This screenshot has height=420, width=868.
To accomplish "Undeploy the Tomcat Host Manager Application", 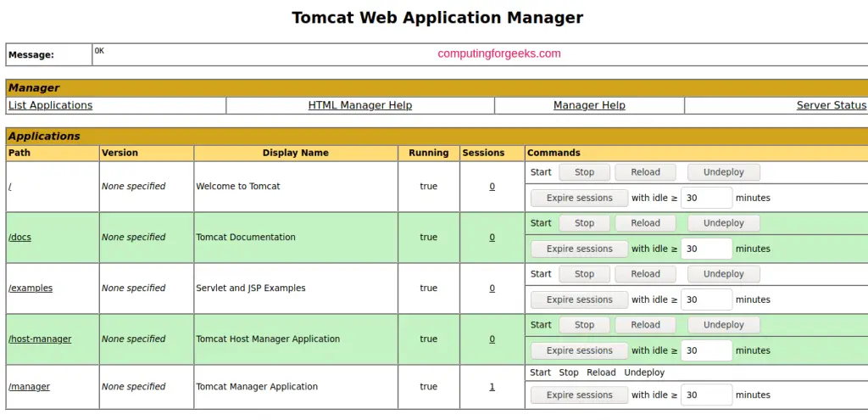I will pos(724,325).
